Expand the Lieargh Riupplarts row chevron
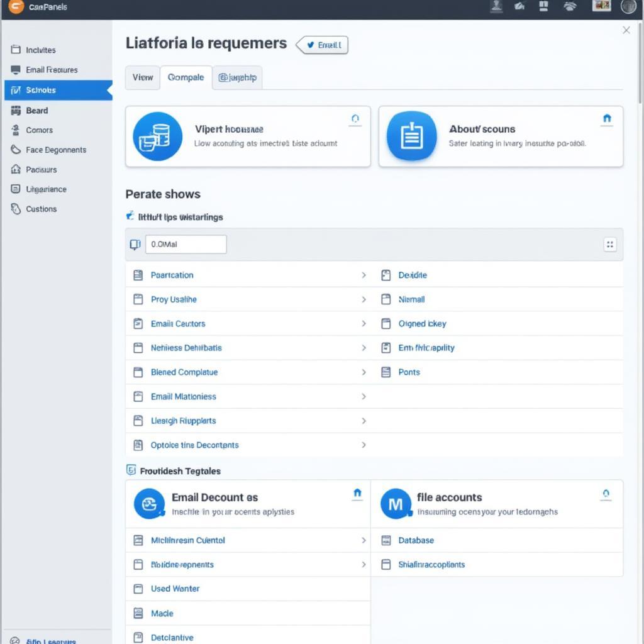This screenshot has width=644, height=644. [364, 421]
